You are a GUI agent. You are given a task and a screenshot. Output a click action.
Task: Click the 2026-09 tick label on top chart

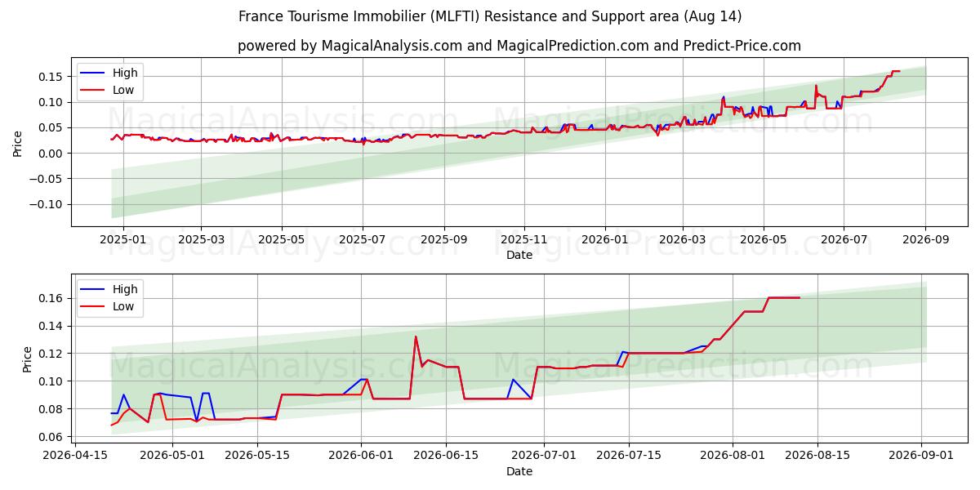[x=925, y=240]
